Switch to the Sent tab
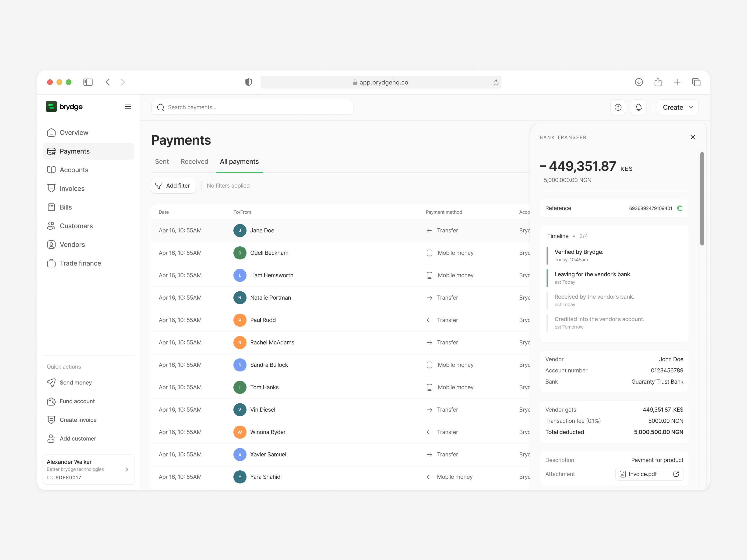747x560 pixels. pos(162,162)
